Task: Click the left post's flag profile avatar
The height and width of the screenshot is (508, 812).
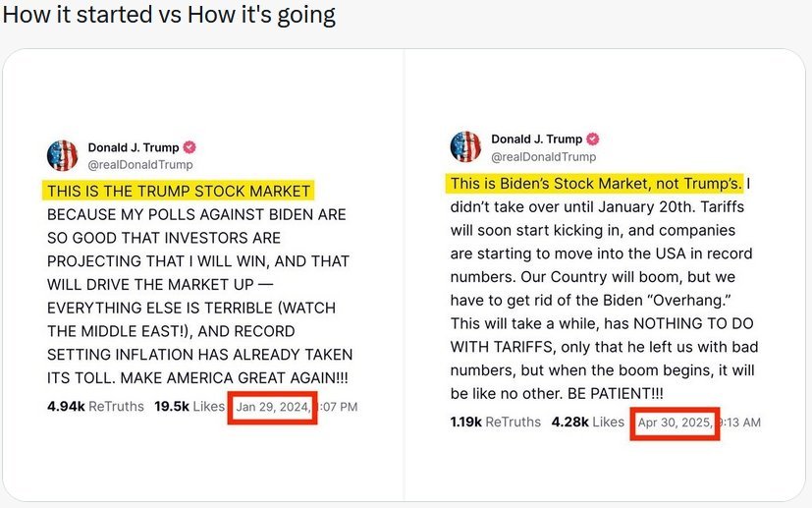Action: pyautogui.click(x=62, y=155)
